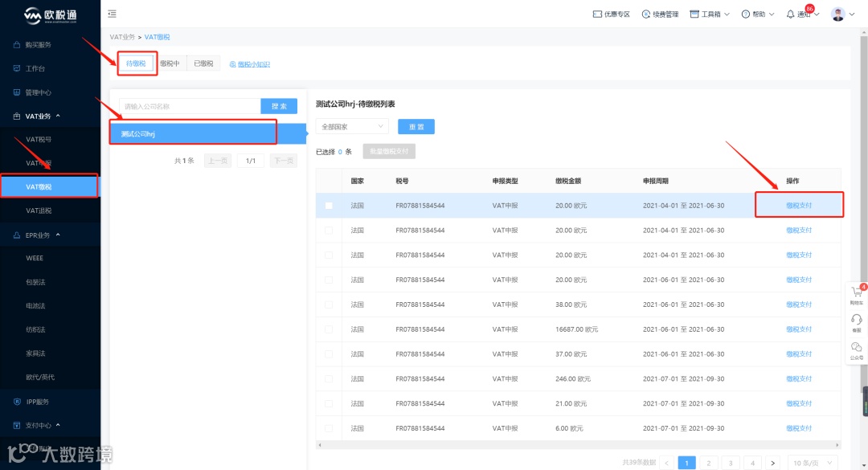Screen dimensions: 868x470
Task: Click the 搜索 search button
Action: [279, 106]
